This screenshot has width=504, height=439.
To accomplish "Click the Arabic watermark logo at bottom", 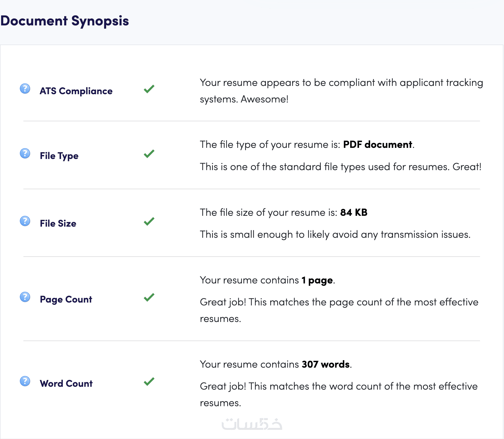I will (252, 424).
